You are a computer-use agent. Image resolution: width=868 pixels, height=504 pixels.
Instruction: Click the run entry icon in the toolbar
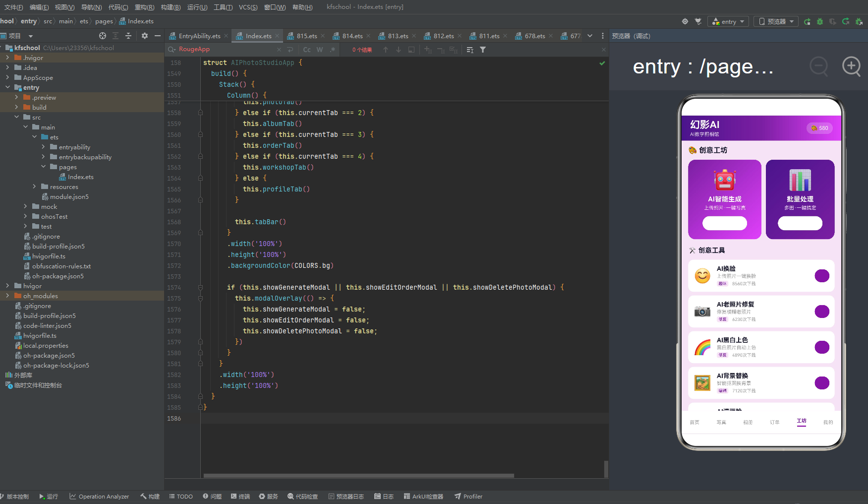coord(807,21)
